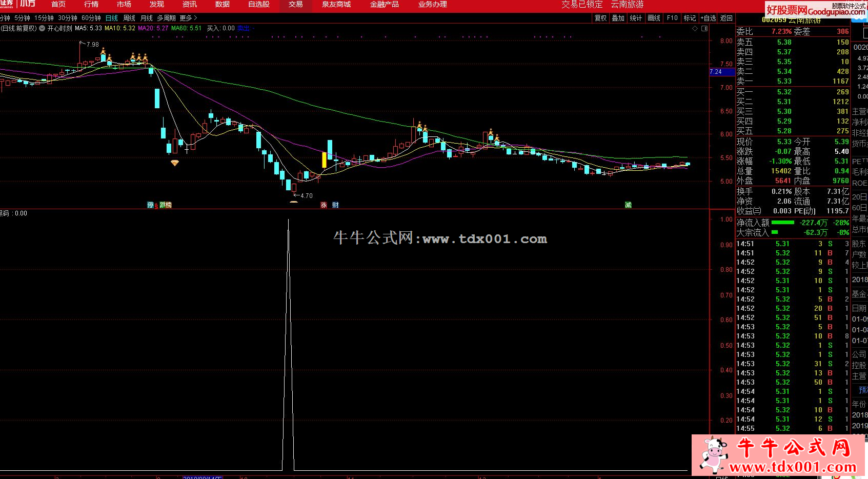Select the 周线 weekly period
The height and width of the screenshot is (479, 868).
pos(129,18)
